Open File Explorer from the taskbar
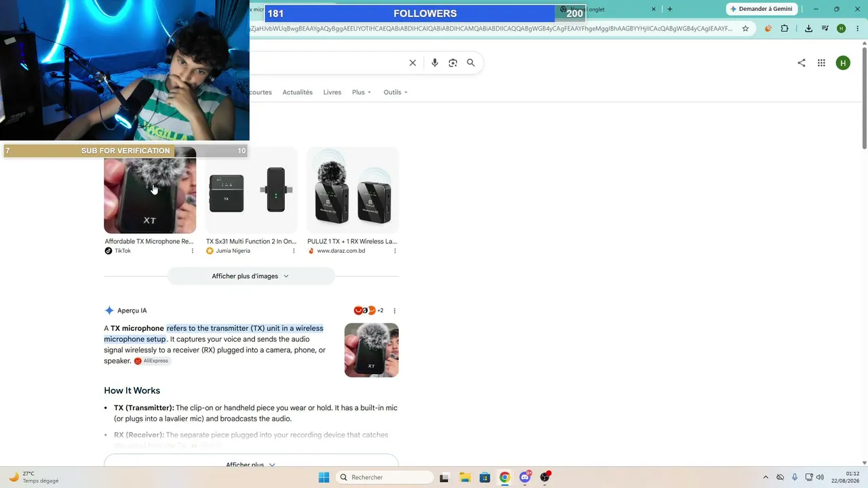Viewport: 868px width, 488px height. [x=465, y=477]
